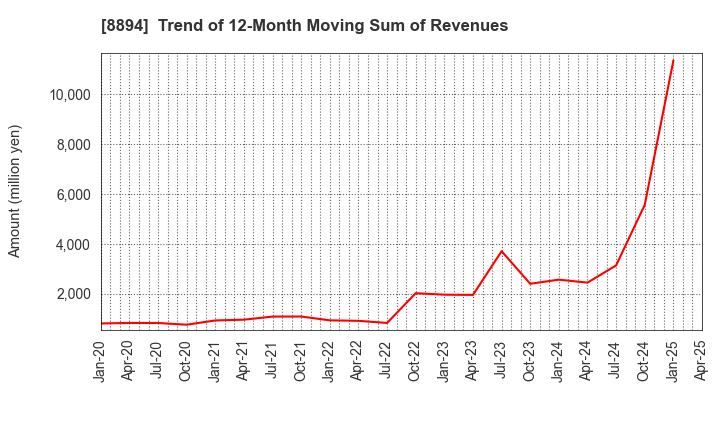Select the Jul-24 data point on the line
The image size is (720, 440).
point(616,265)
